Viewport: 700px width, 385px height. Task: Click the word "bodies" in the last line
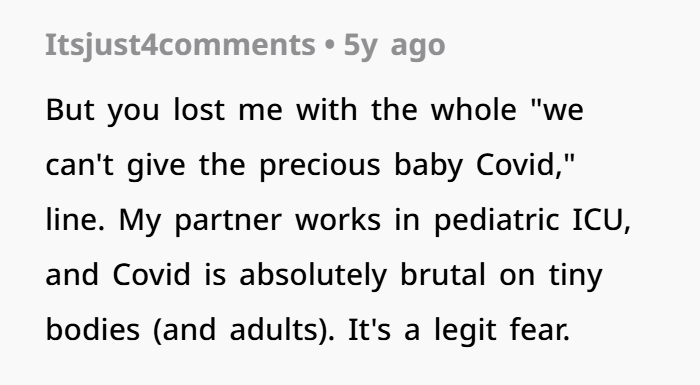click(x=92, y=330)
